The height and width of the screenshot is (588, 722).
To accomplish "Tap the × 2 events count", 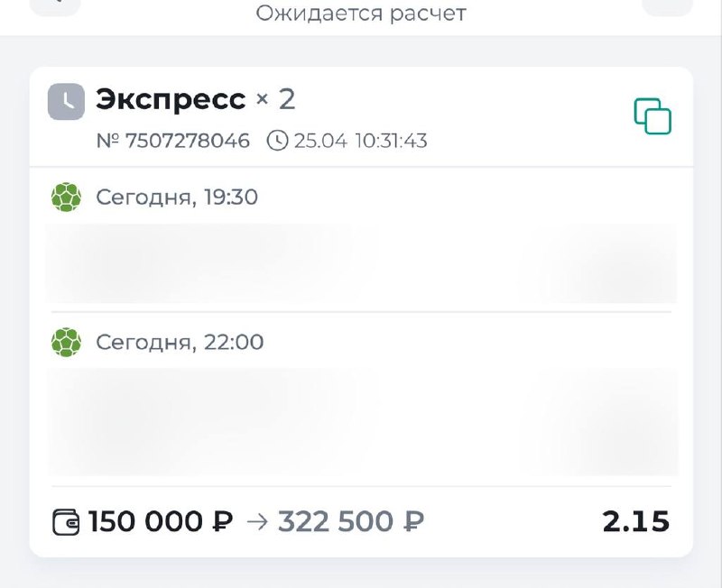I will coord(275,99).
